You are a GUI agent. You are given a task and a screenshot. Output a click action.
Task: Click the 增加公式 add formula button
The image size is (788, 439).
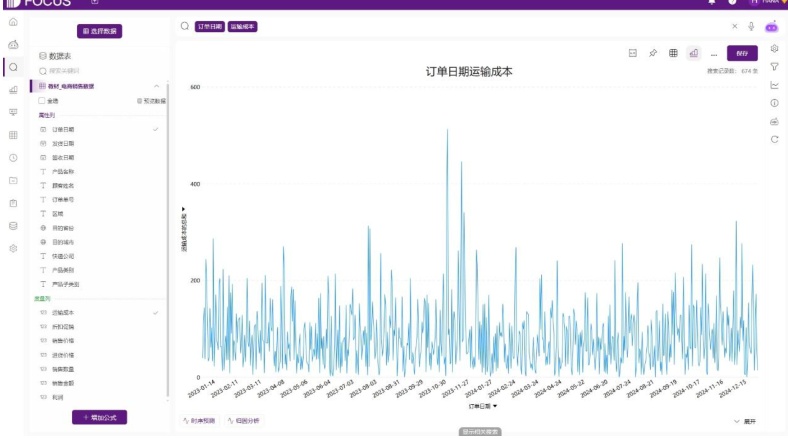pyautogui.click(x=100, y=417)
